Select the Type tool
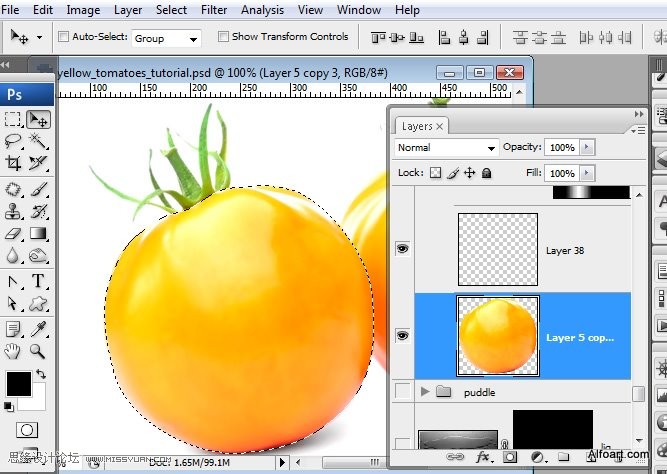 click(x=38, y=282)
